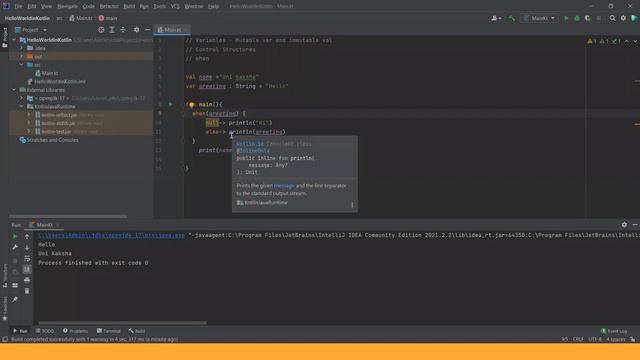Click Run console horizontal scrollbar

[x=122, y=323]
